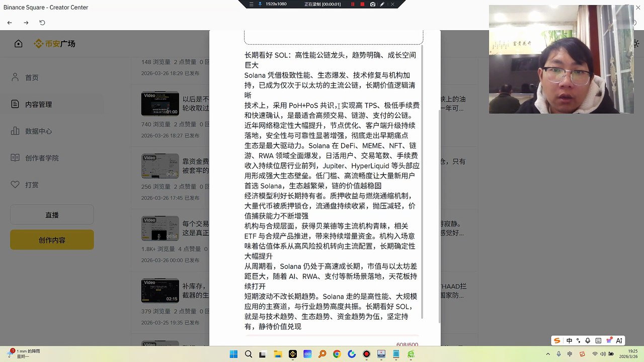Open video thumbnail above 1.8K+ 浏览量
Image resolution: width=644 pixels, height=362 pixels.
160,228
